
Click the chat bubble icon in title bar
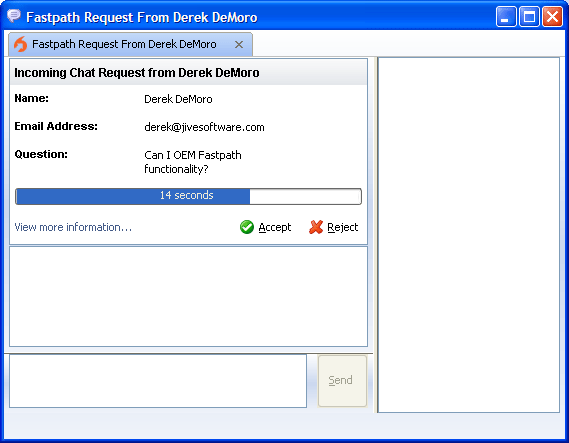click(x=14, y=16)
